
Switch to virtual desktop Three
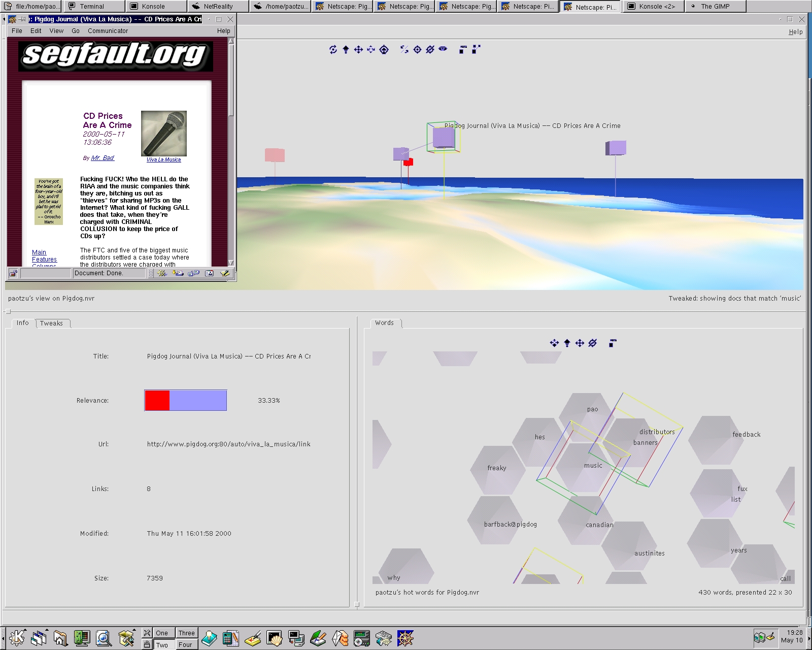pyautogui.click(x=186, y=633)
